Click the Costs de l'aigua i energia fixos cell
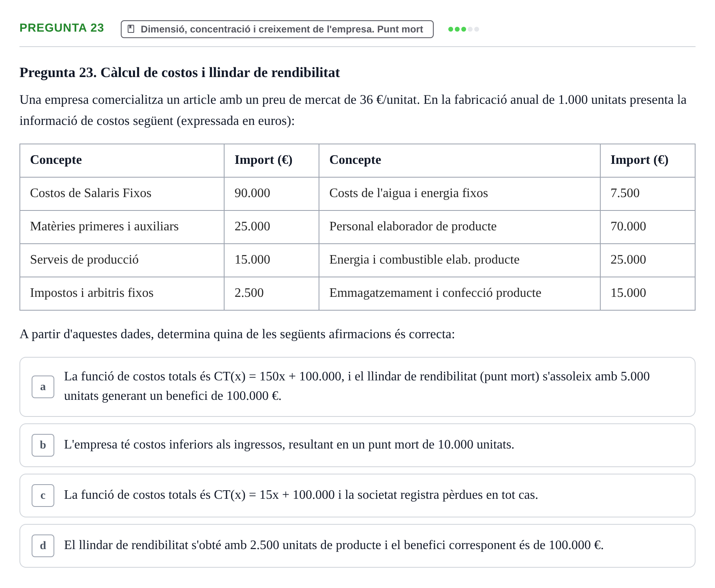 [460, 194]
